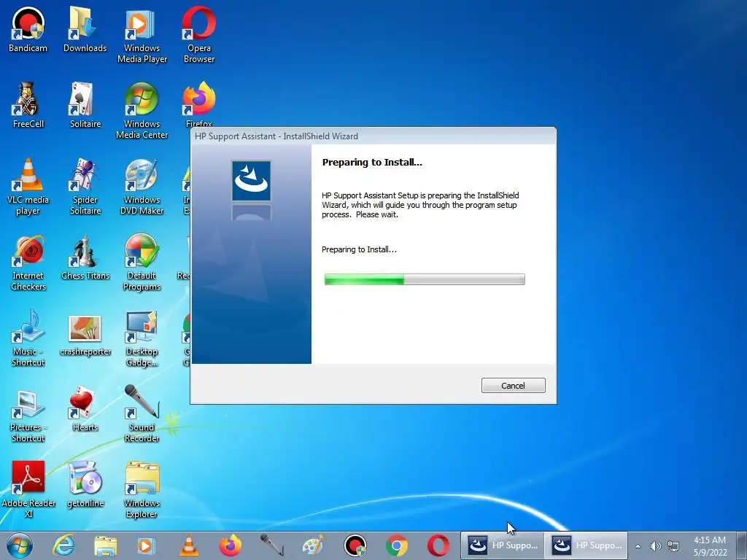Select the Firefox desktop icon
The height and width of the screenshot is (560, 747).
click(198, 104)
